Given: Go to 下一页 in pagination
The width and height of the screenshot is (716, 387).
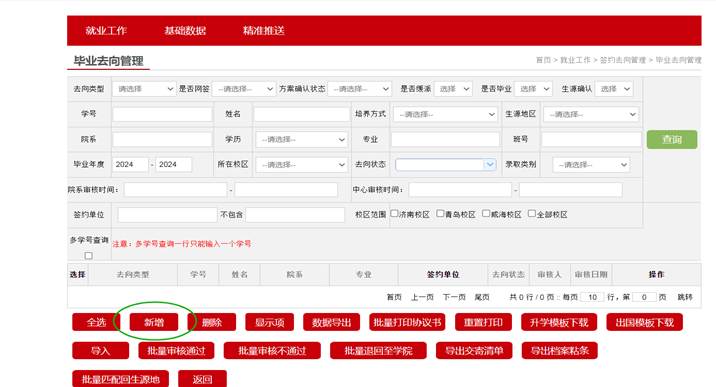Looking at the screenshot, I should click(x=454, y=297).
